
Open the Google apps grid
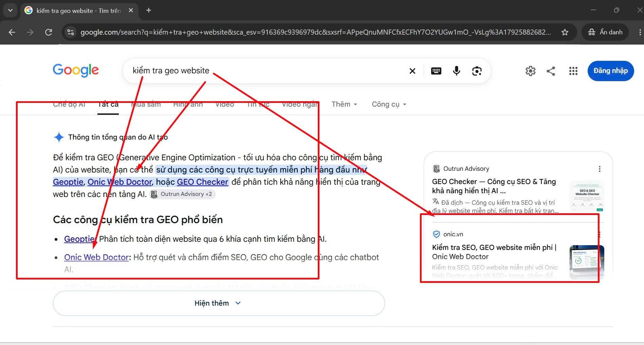coord(573,71)
